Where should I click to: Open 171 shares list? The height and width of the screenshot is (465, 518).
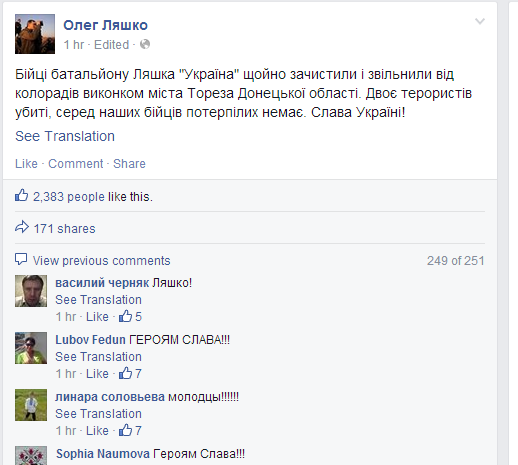pyautogui.click(x=64, y=229)
